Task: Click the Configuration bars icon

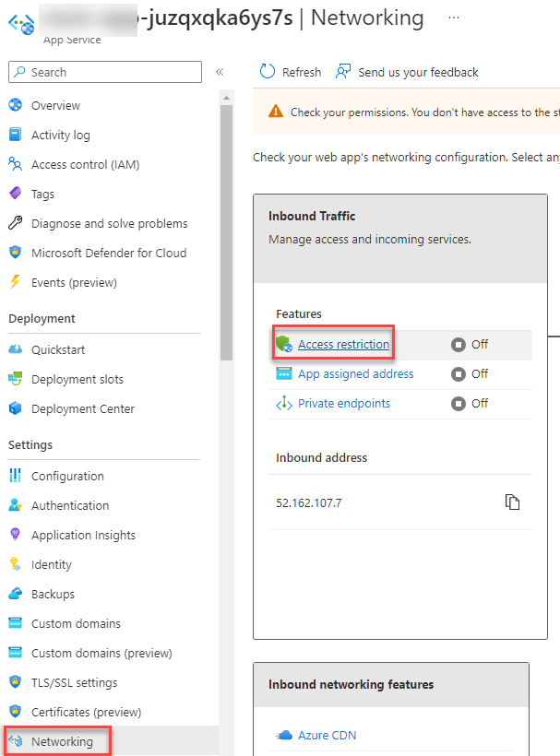Action: [16, 476]
